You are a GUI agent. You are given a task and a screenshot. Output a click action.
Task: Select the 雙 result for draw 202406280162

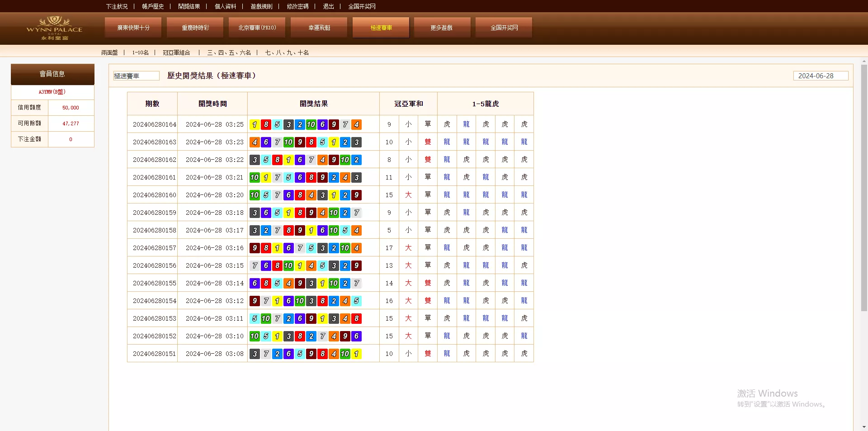(x=428, y=159)
